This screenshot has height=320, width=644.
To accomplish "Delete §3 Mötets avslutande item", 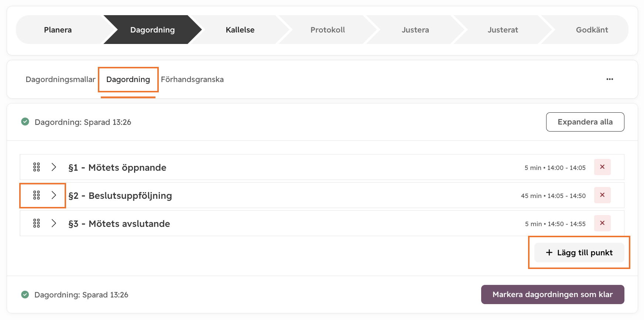I will 602,223.
